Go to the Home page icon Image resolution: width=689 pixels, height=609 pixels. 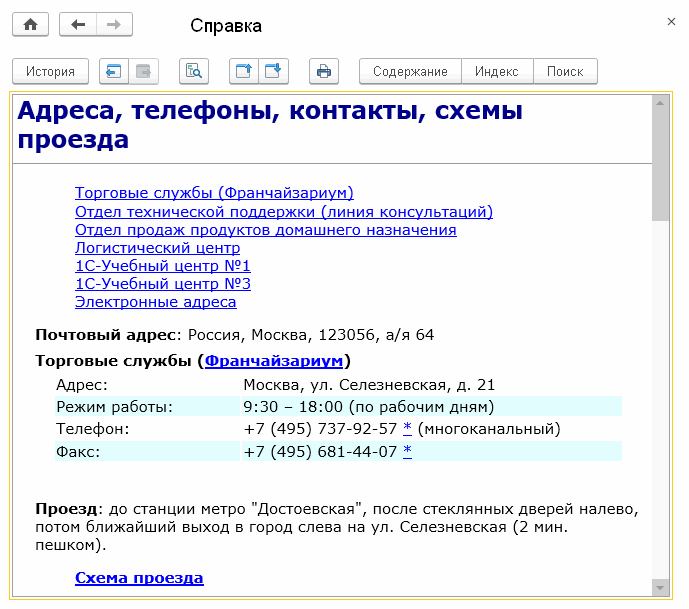tap(30, 25)
